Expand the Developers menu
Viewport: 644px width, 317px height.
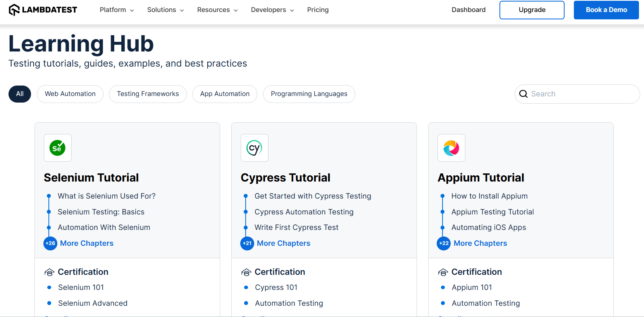coord(272,10)
